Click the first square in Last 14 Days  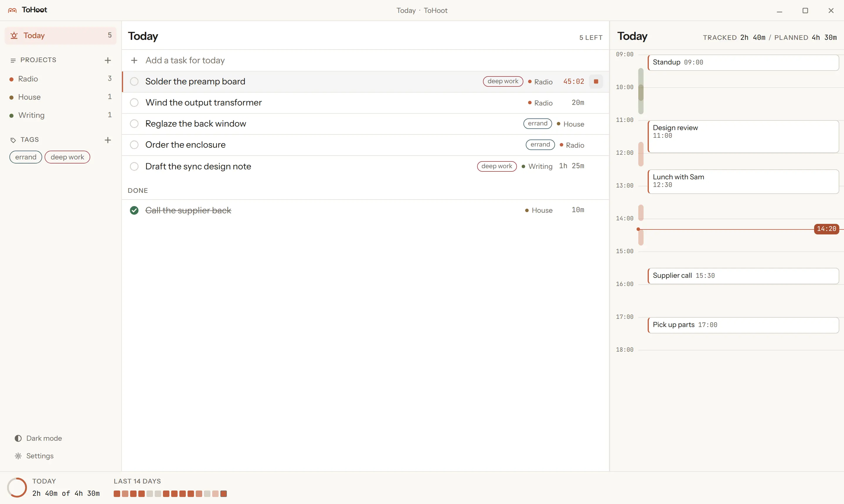point(117,494)
